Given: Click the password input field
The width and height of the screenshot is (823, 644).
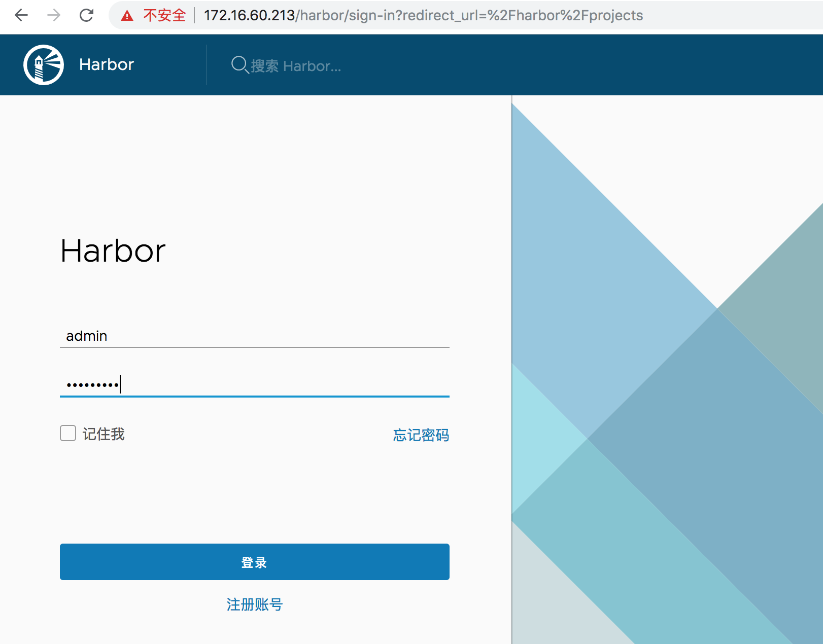Looking at the screenshot, I should tap(255, 384).
